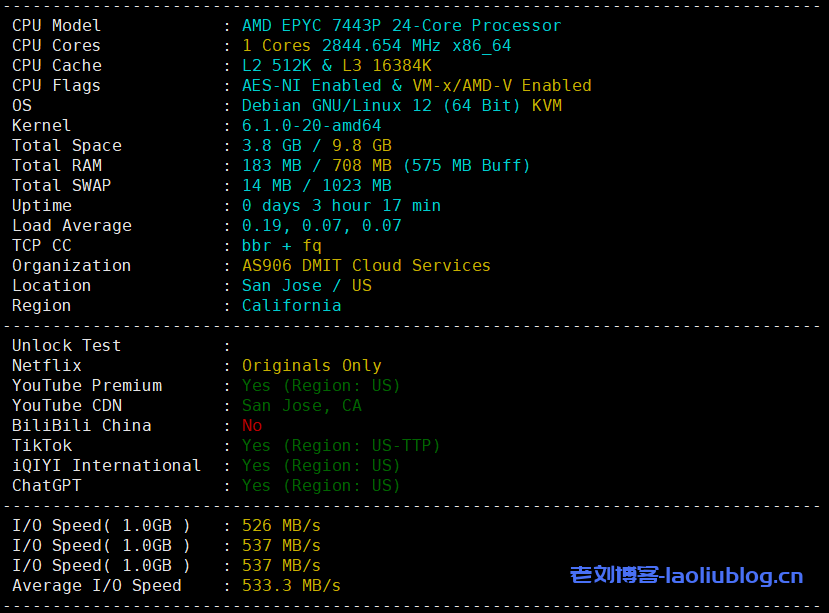Select the L2 512K cache value

coord(277,66)
